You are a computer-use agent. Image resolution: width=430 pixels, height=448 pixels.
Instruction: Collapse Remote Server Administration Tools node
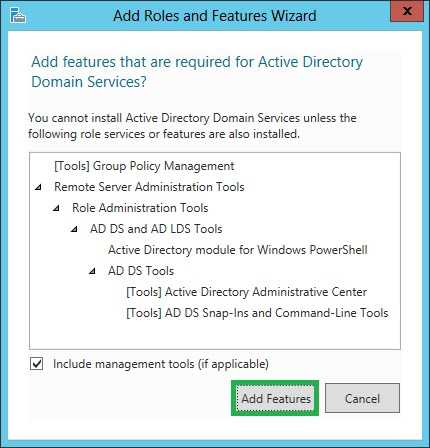[38, 187]
